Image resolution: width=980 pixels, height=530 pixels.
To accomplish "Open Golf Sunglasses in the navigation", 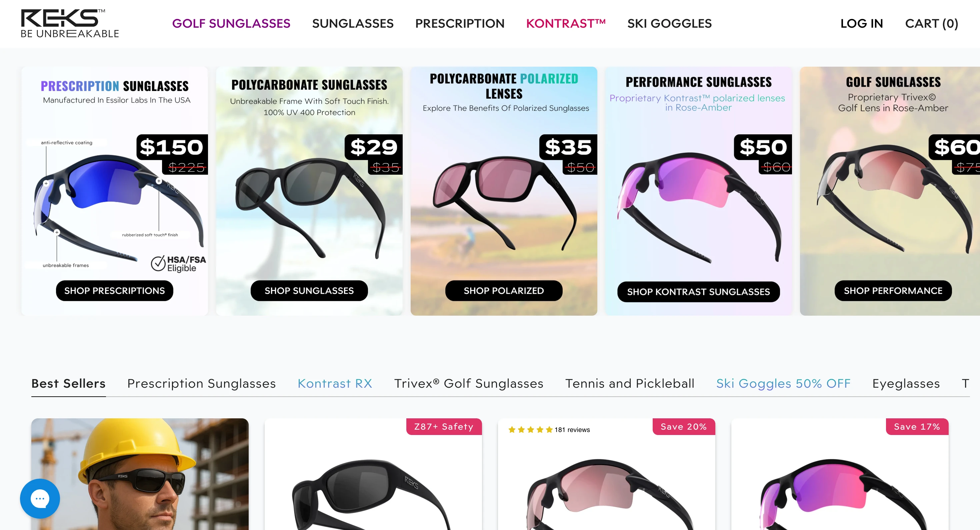I will 231,24.
